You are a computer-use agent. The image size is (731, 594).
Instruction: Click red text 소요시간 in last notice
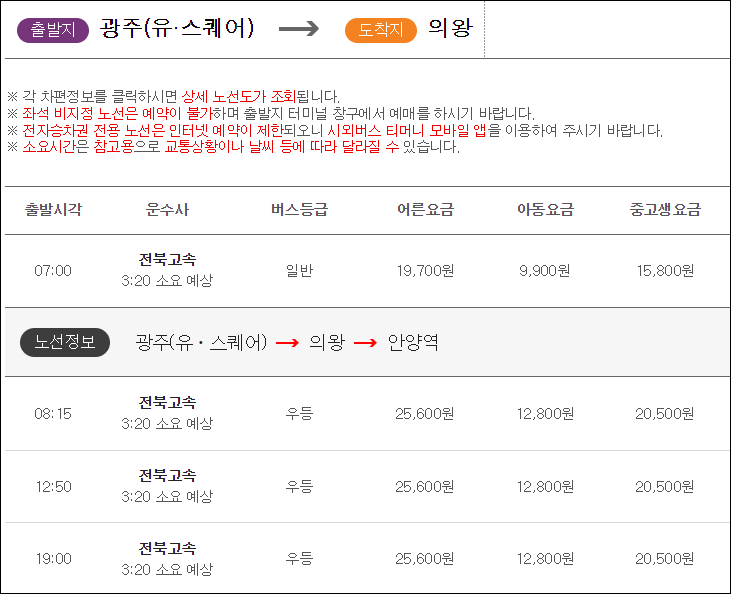49,147
